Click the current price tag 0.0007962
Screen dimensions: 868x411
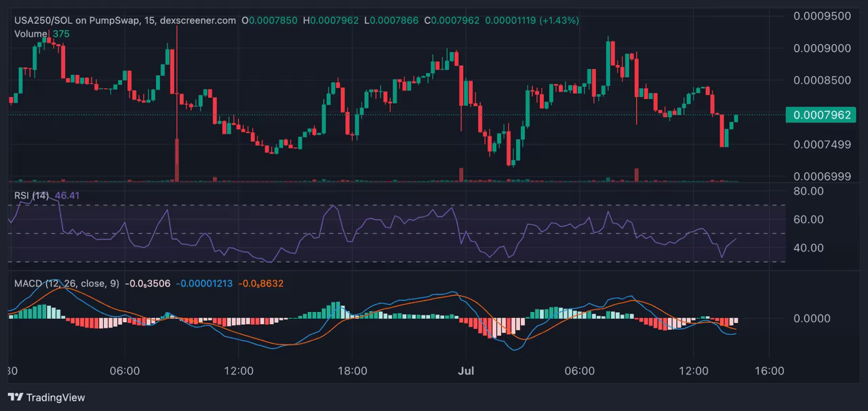(821, 115)
